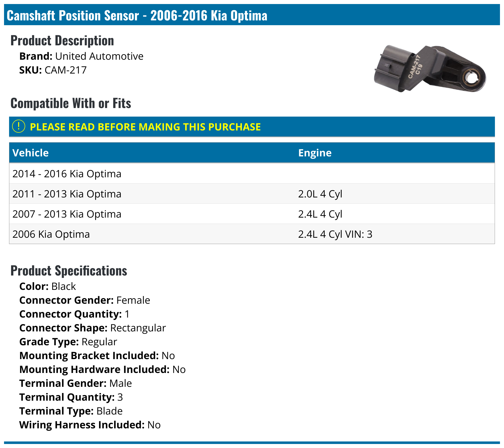Select the 2014 - 2016 Kia Optima row
The width and height of the screenshot is (504, 448).
pos(67,174)
